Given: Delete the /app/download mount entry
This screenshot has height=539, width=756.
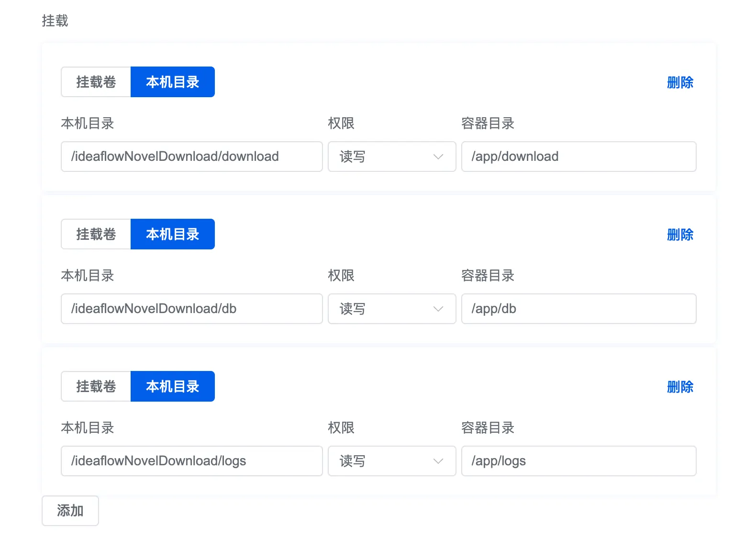Looking at the screenshot, I should pos(680,82).
